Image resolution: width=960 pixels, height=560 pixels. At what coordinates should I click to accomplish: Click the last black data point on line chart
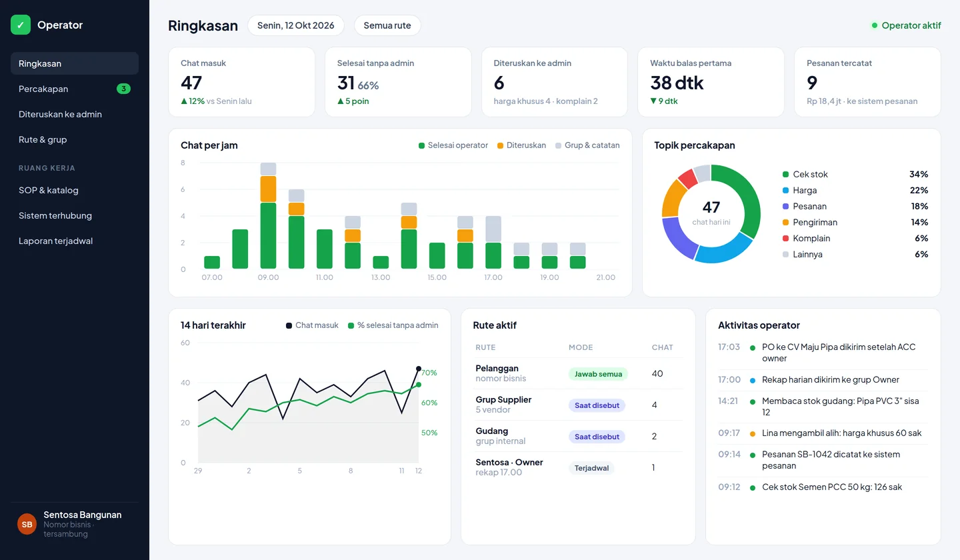(x=419, y=369)
